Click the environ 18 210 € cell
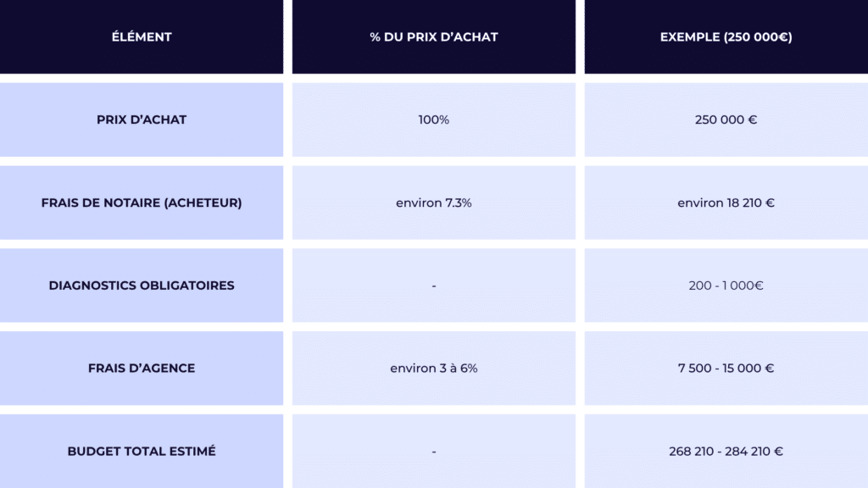Viewport: 868px width, 488px height. point(726,202)
